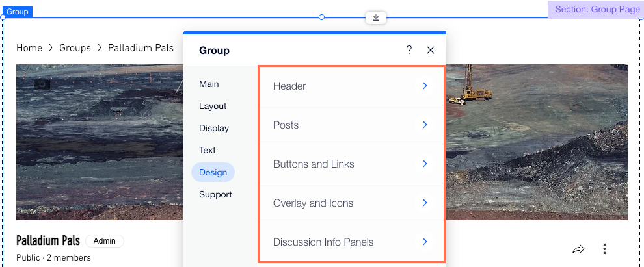Click the help question mark icon
Screen dimensions: 644x267
pyautogui.click(x=409, y=50)
